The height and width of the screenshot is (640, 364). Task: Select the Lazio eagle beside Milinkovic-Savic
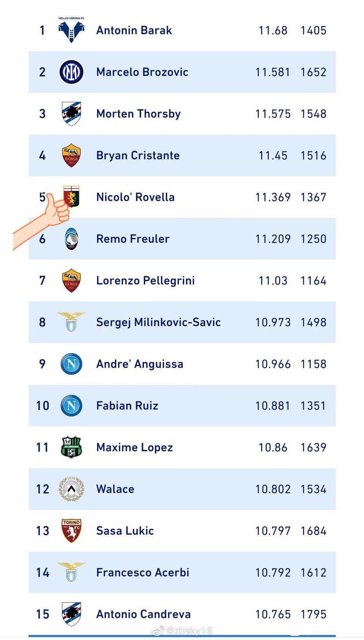[x=71, y=322]
